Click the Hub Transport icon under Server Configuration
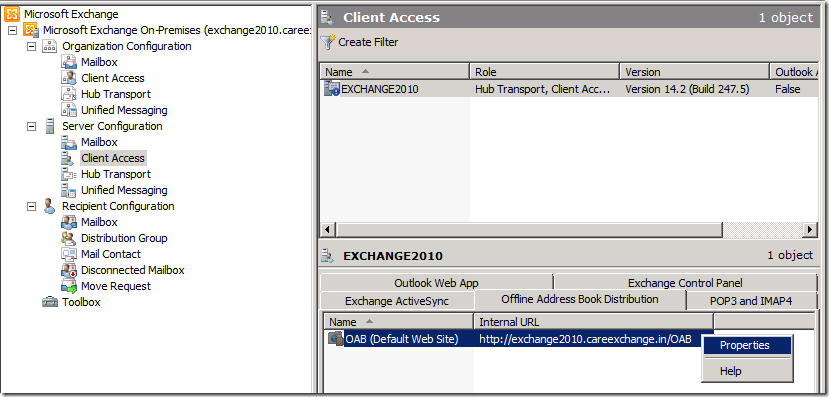 [x=69, y=174]
